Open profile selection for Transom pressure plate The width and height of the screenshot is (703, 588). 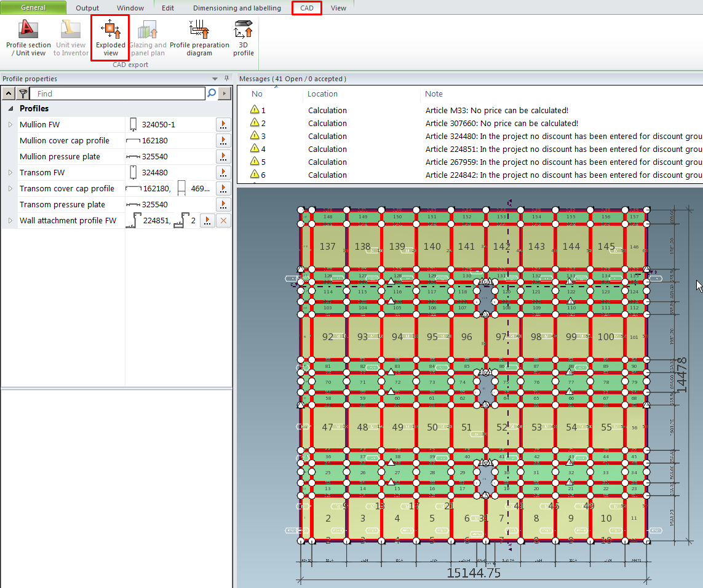(223, 204)
